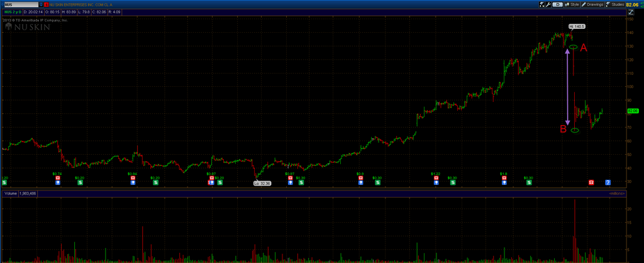Click the D: 20.02.14 date field
This screenshot has width=644, height=263.
33,12
